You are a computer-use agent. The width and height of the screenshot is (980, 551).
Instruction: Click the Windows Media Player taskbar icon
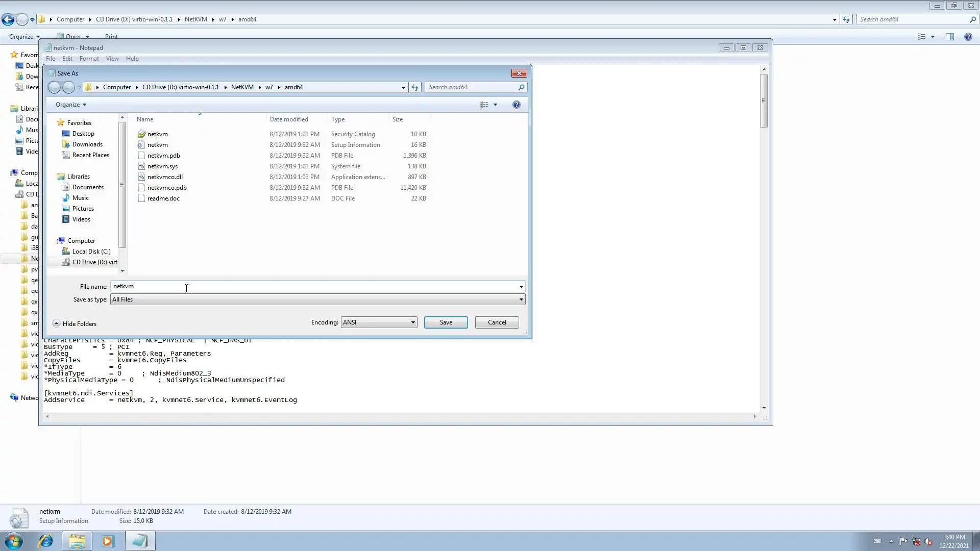[107, 541]
